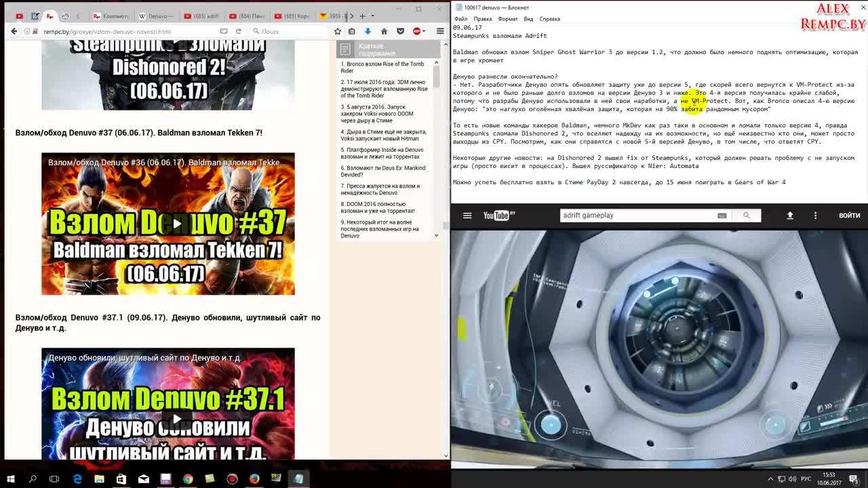Switch to the (685) adrift YouTube tab
The image size is (868, 488).
pyautogui.click(x=201, y=16)
